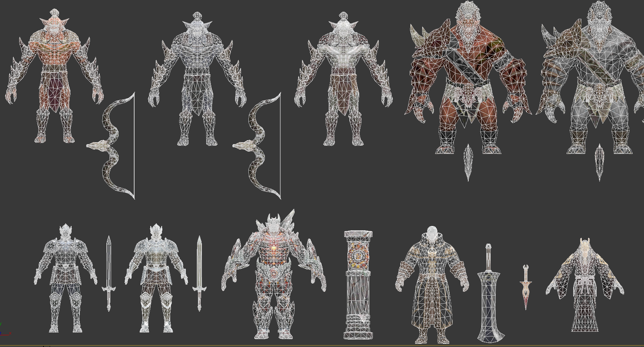Click the small ornate red-tipped dagger
The image size is (644, 347).
(526, 287)
